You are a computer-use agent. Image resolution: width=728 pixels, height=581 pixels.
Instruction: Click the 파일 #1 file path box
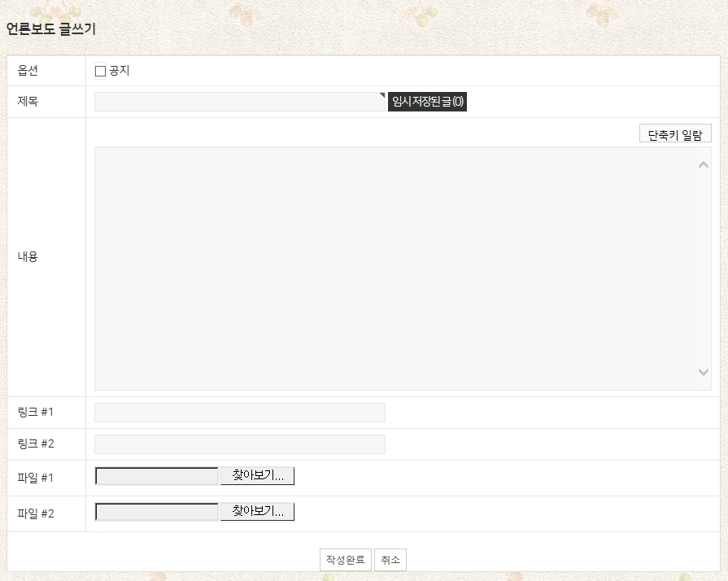coord(157,476)
